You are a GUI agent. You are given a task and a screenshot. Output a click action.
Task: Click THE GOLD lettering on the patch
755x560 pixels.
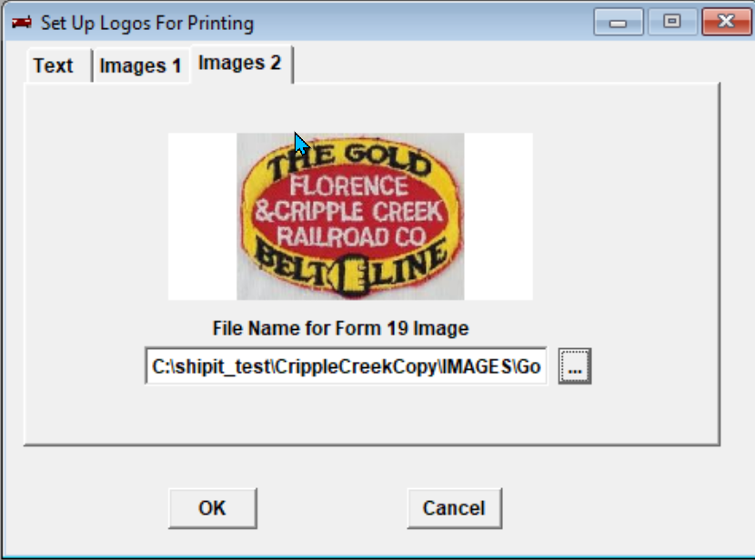click(349, 160)
